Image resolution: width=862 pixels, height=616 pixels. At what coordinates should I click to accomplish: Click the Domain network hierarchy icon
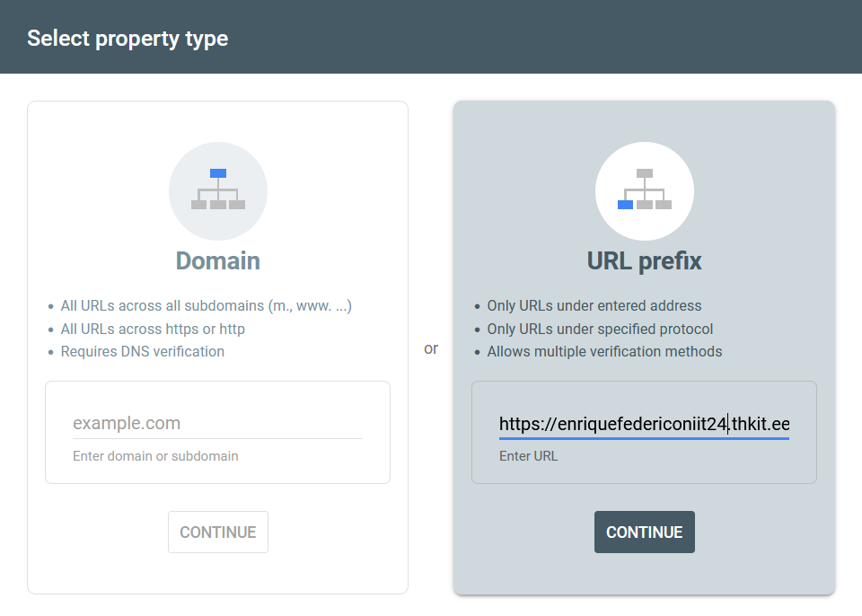pyautogui.click(x=218, y=191)
